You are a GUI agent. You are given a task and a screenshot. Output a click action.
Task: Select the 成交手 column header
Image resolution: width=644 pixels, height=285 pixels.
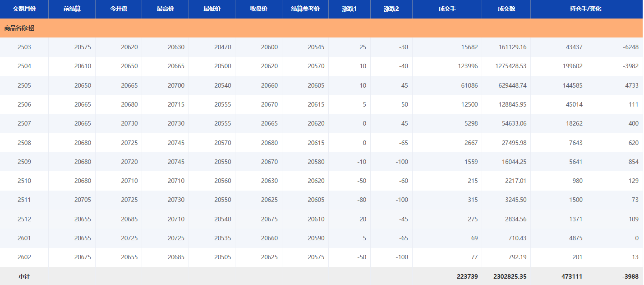(x=447, y=9)
